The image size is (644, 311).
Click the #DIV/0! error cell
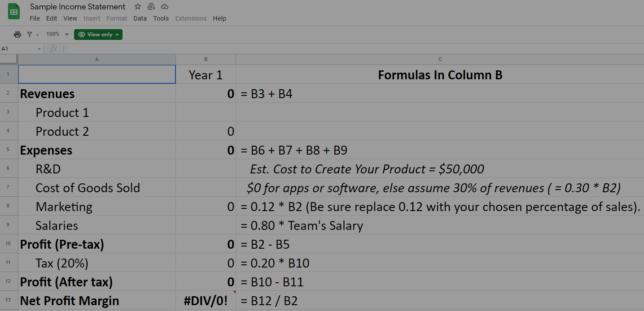(206, 301)
